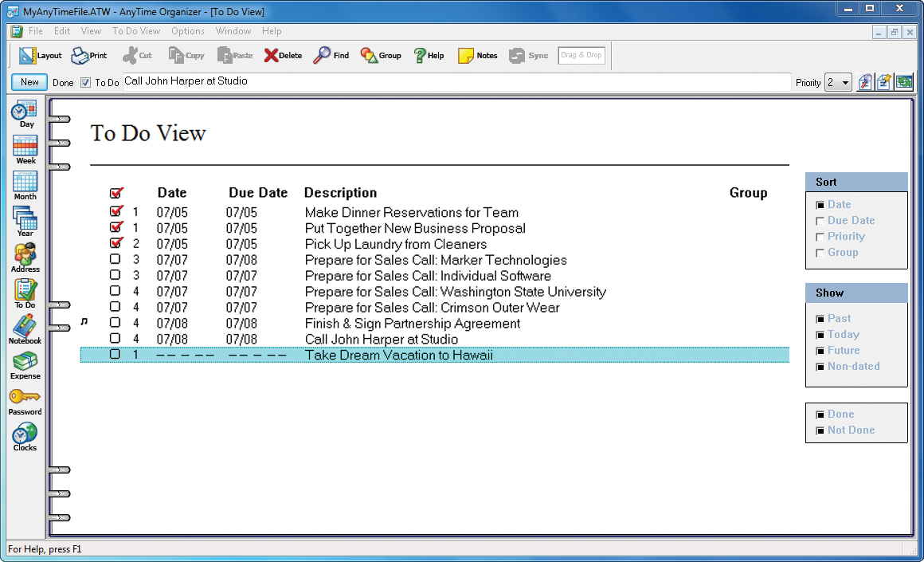The width and height of the screenshot is (924, 562).
Task: Delete the selected to-do item
Action: [283, 55]
